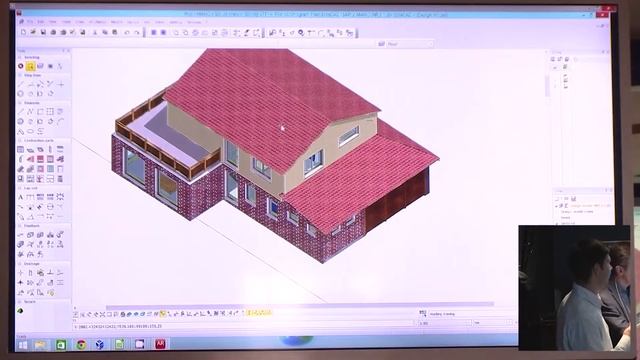Click the Windows Start button
640x360 pixels.
pyautogui.click(x=23, y=345)
